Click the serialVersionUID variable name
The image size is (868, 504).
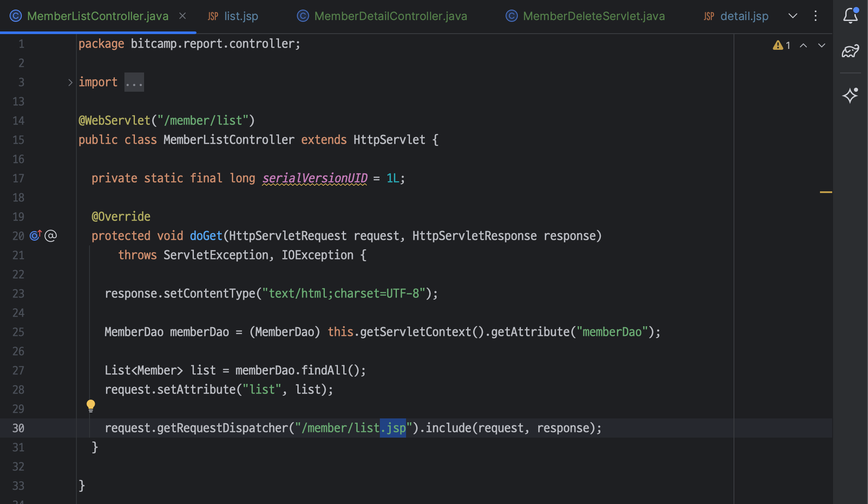pos(314,178)
